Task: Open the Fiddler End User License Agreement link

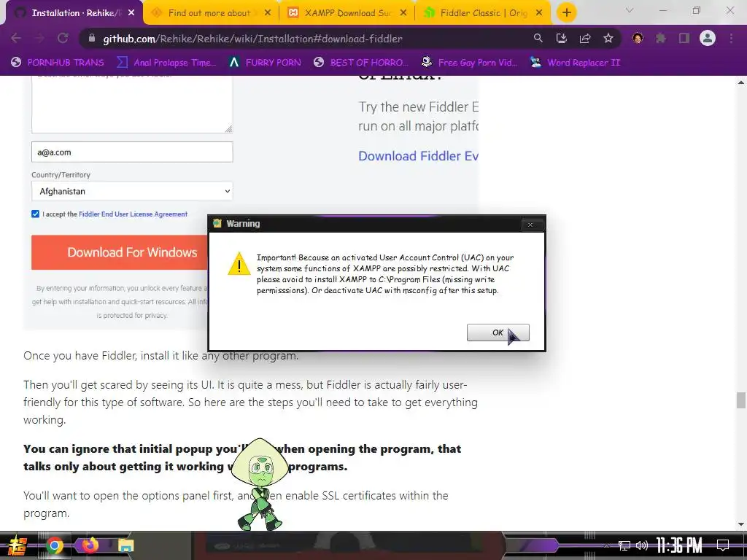Action: [x=133, y=214]
